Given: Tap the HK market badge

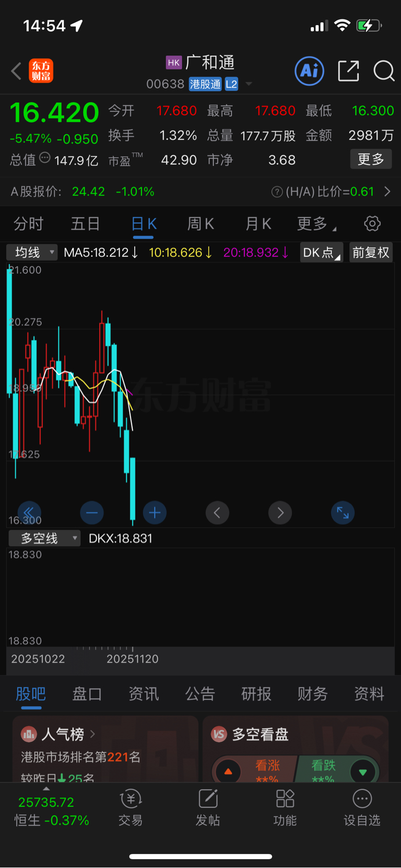Looking at the screenshot, I should [x=174, y=63].
